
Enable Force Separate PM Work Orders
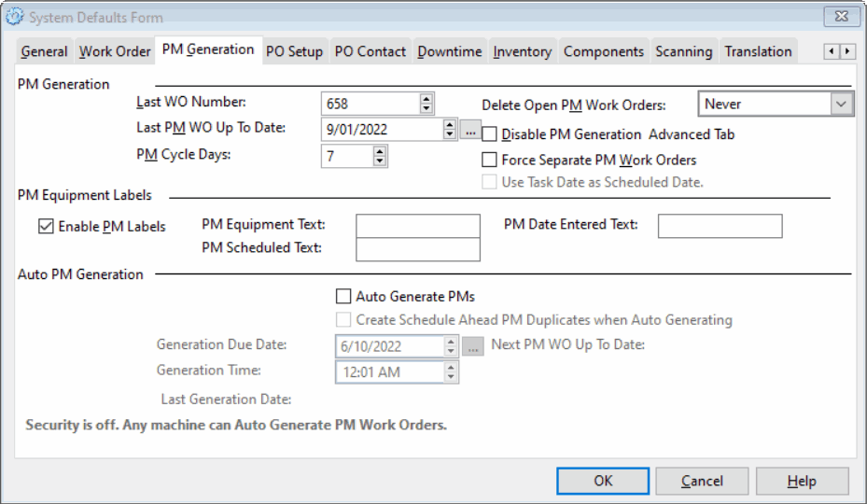point(489,160)
